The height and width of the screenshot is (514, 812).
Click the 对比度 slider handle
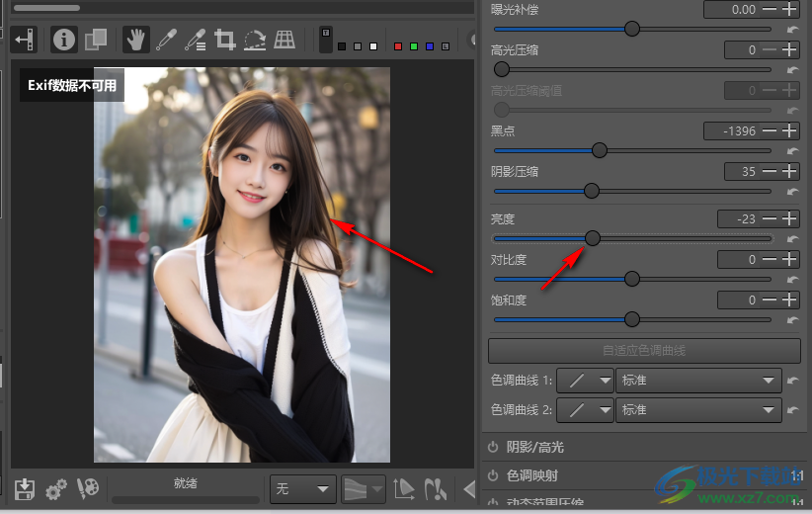click(x=632, y=279)
